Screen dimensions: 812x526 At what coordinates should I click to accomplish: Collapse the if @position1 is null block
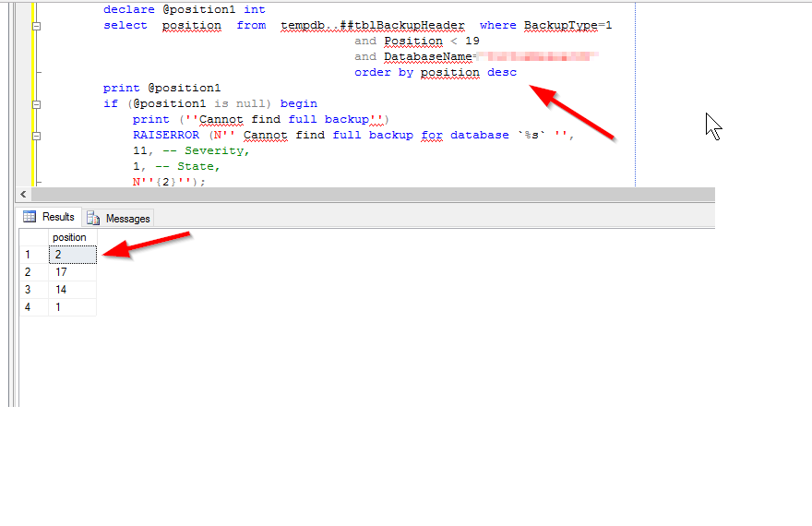pos(36,104)
